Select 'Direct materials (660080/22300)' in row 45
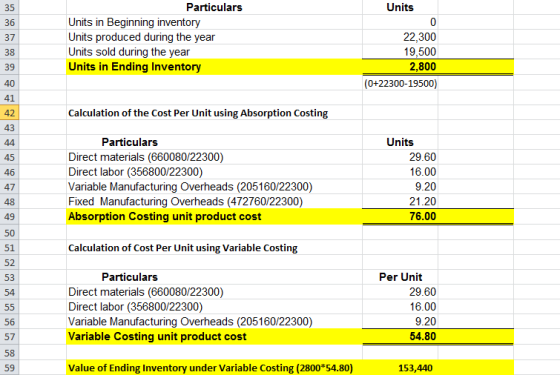 tap(146, 157)
